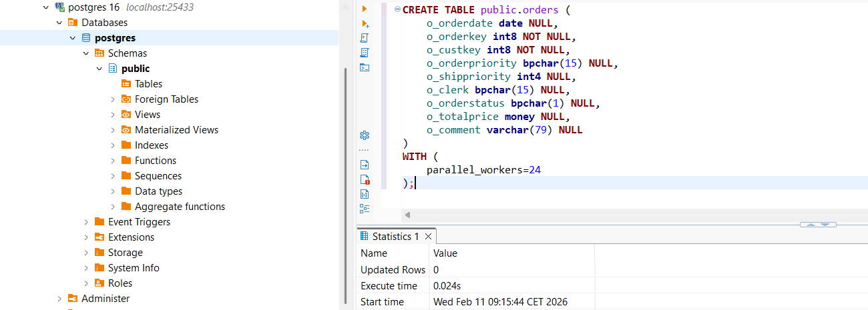Image resolution: width=868 pixels, height=310 pixels.
Task: Click the postgres 16 connection icon
Action: [59, 7]
